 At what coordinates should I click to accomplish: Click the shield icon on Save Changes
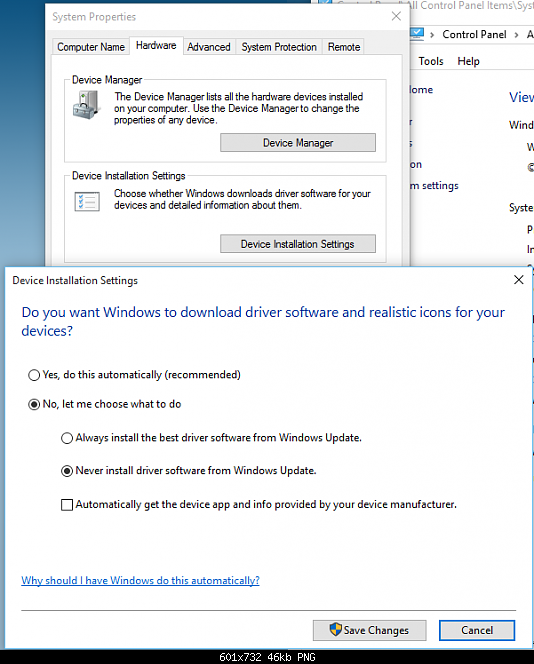coord(335,629)
